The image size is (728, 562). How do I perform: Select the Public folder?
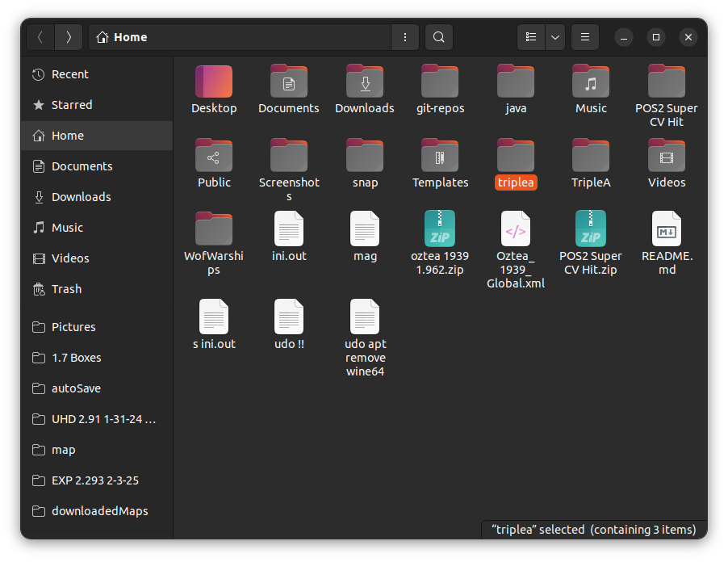[214, 156]
